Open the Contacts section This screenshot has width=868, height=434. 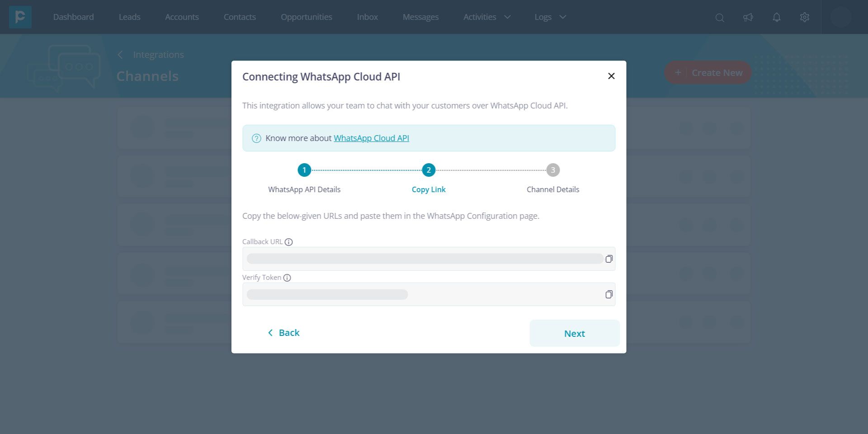click(240, 17)
